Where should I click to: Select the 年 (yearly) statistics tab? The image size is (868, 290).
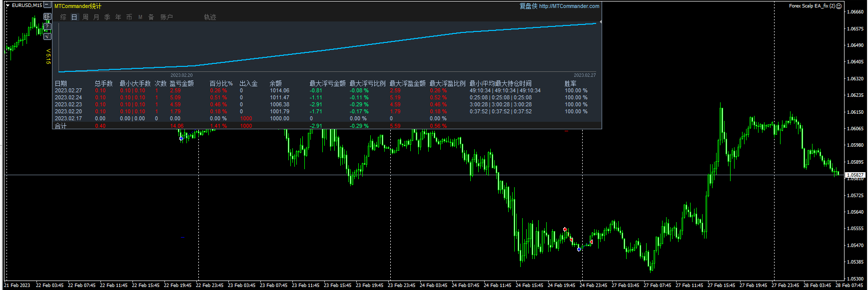tap(118, 17)
